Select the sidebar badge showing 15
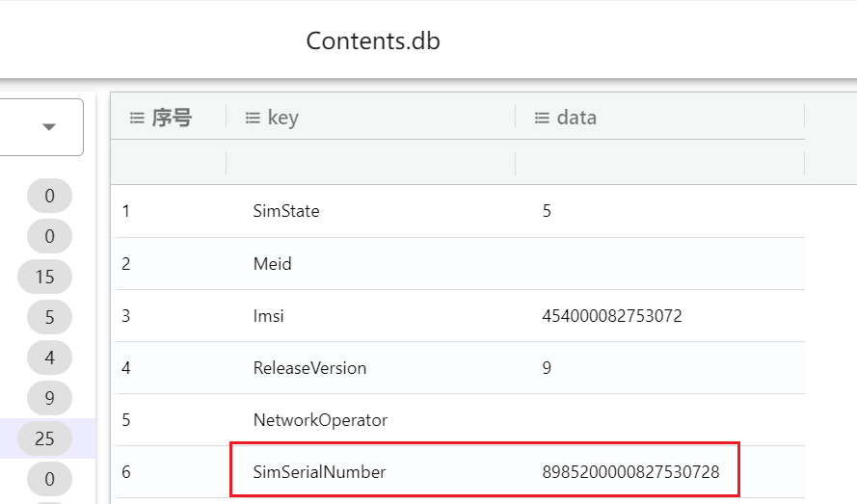 coord(44,277)
